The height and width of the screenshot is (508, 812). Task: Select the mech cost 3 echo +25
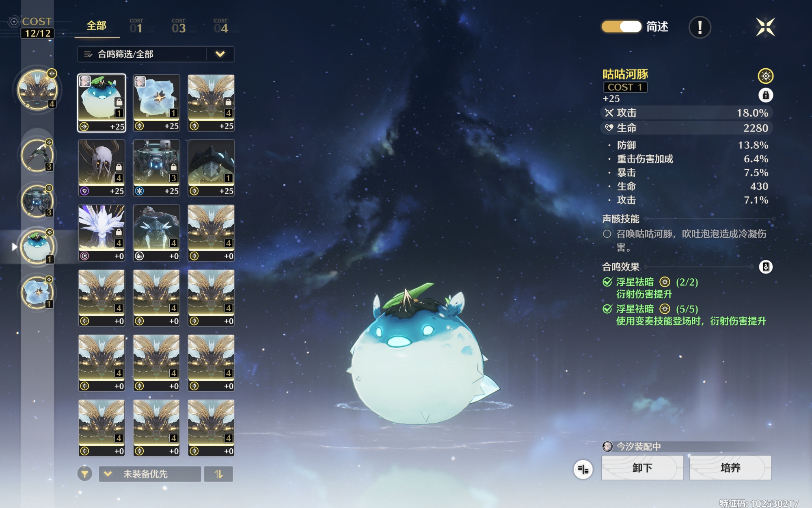click(x=156, y=168)
